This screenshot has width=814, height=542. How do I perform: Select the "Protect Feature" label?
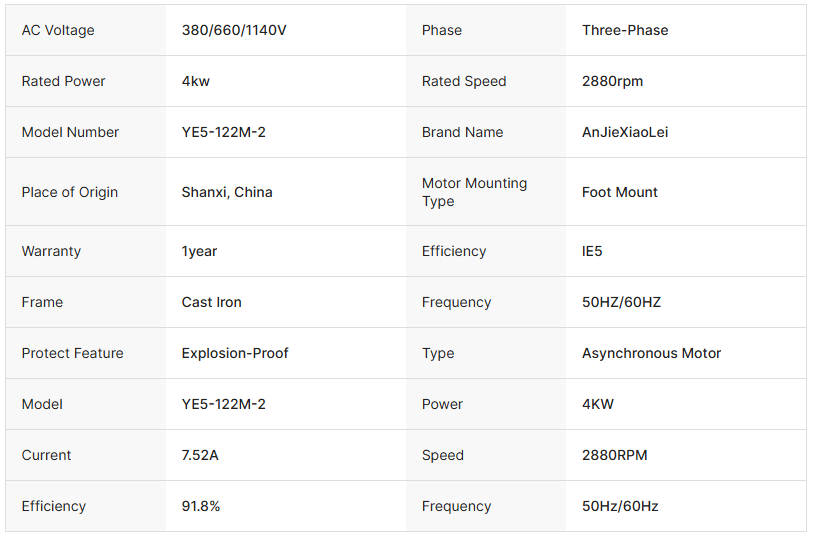[72, 353]
